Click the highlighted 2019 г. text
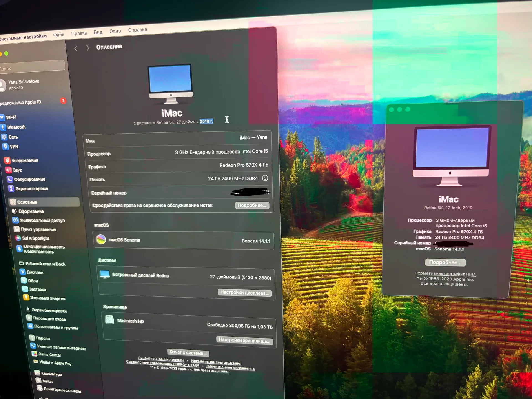This screenshot has height=399, width=532. [206, 121]
